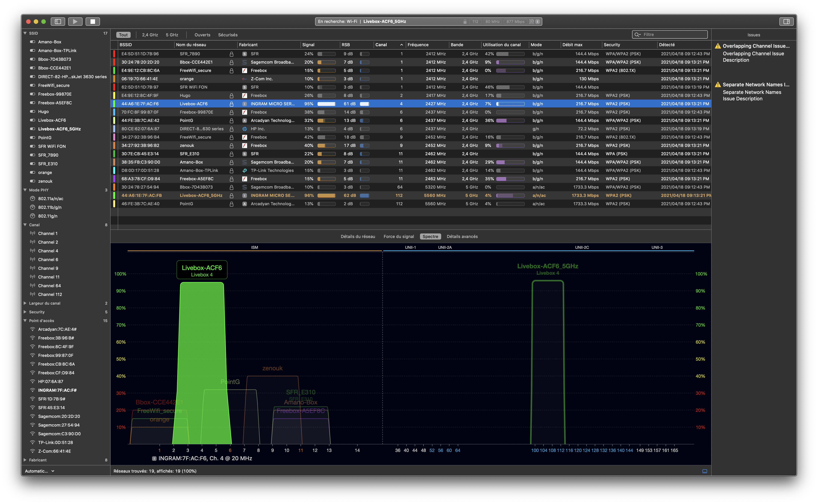
Task: Select the 5 GHz filter tab
Action: pos(172,35)
